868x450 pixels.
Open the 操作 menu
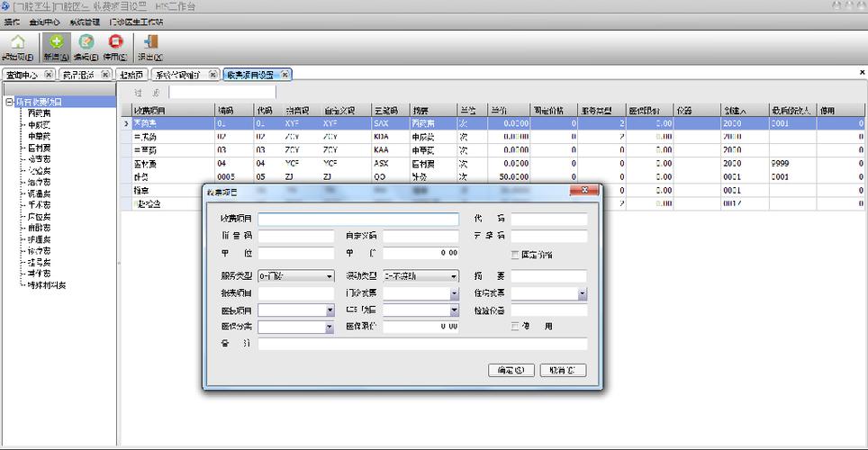(12, 22)
